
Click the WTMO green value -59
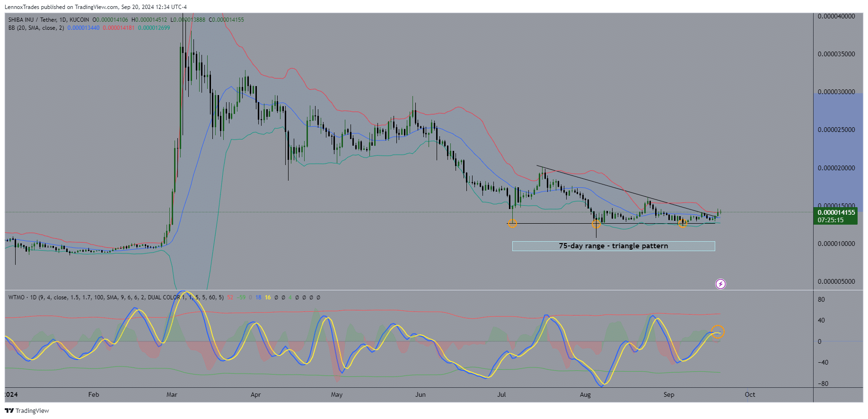(242, 297)
